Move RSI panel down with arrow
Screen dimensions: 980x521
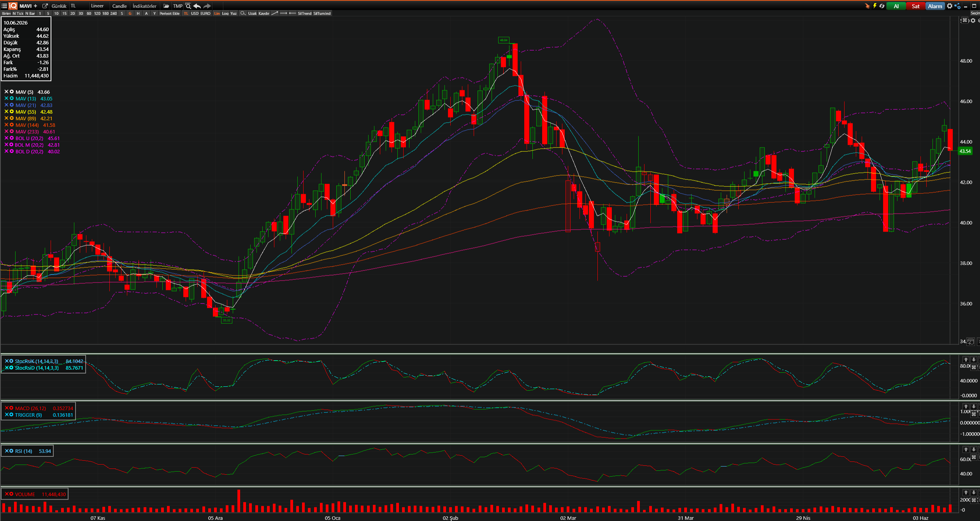[x=973, y=449]
